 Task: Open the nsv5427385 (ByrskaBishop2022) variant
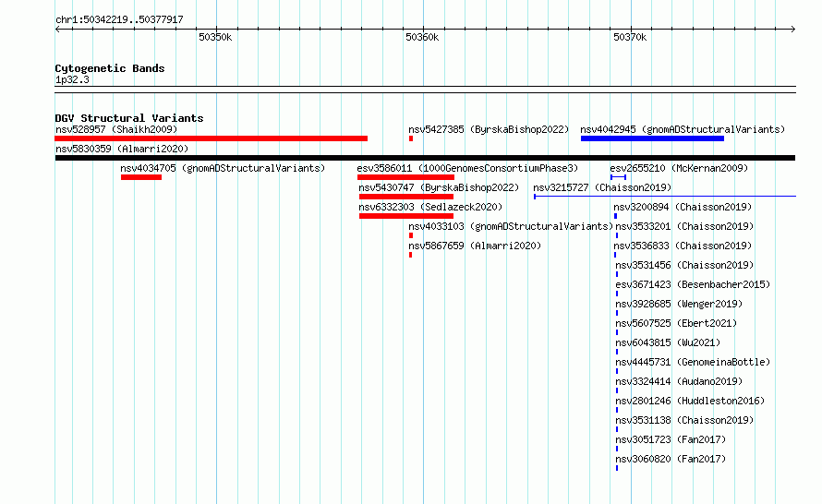pyautogui.click(x=489, y=129)
